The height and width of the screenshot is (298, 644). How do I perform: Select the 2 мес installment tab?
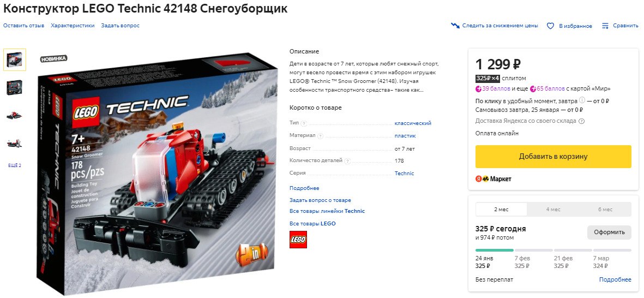click(x=501, y=210)
